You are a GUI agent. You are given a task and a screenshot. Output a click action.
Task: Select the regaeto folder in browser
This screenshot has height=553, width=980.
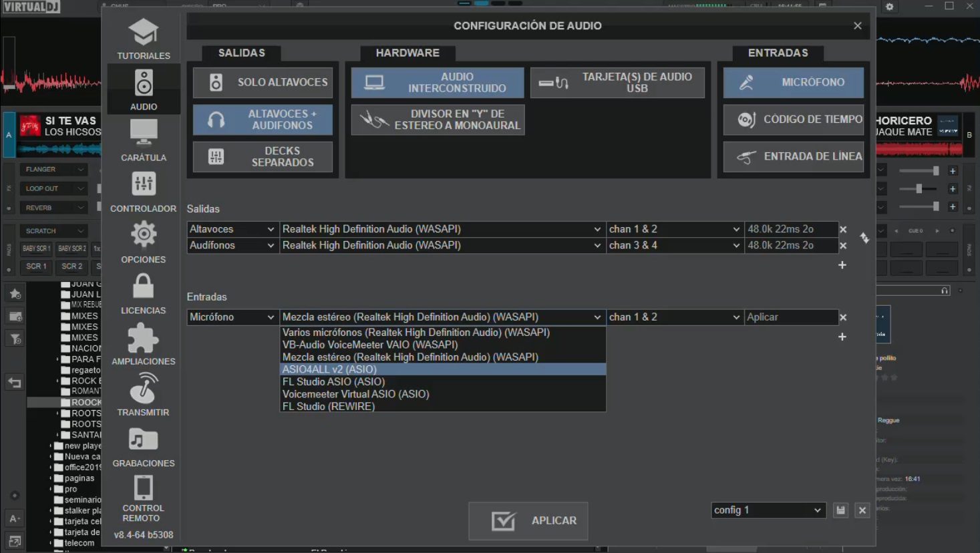click(x=81, y=370)
